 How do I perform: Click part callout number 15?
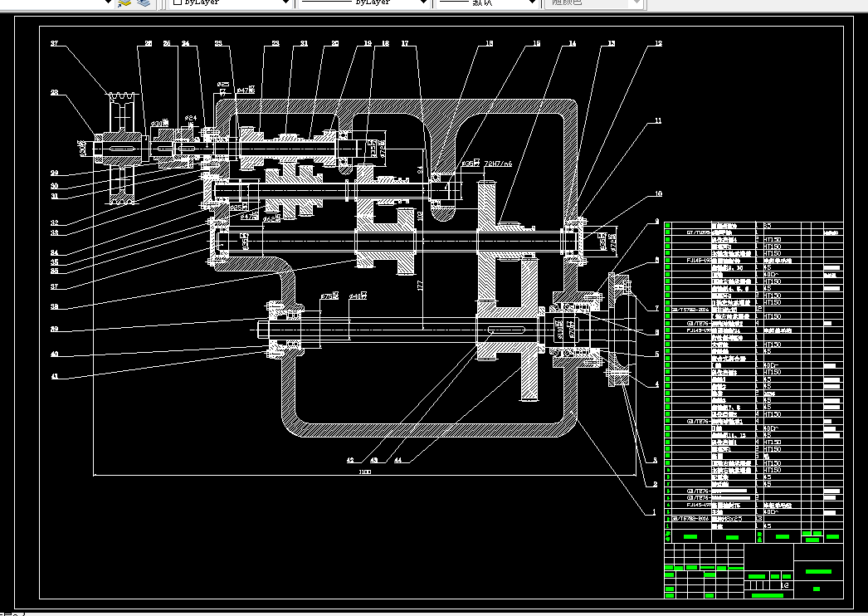coord(536,43)
